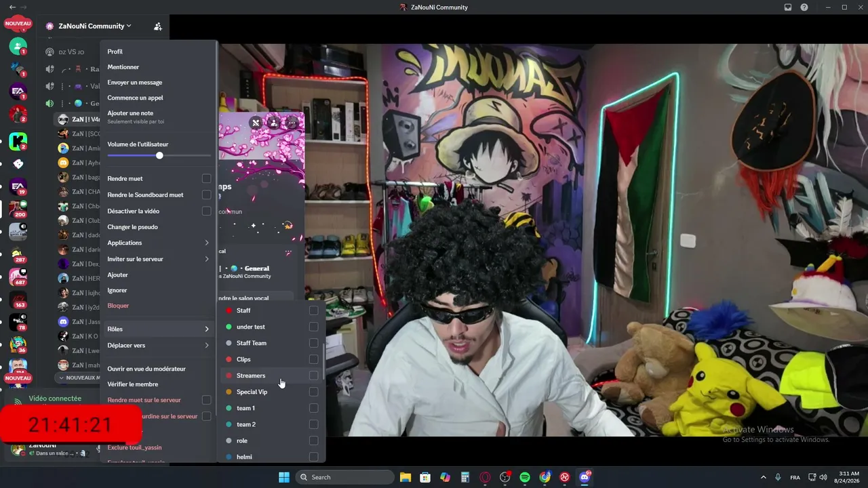Expand the Inviter sur le serveur submenu

pos(159,259)
